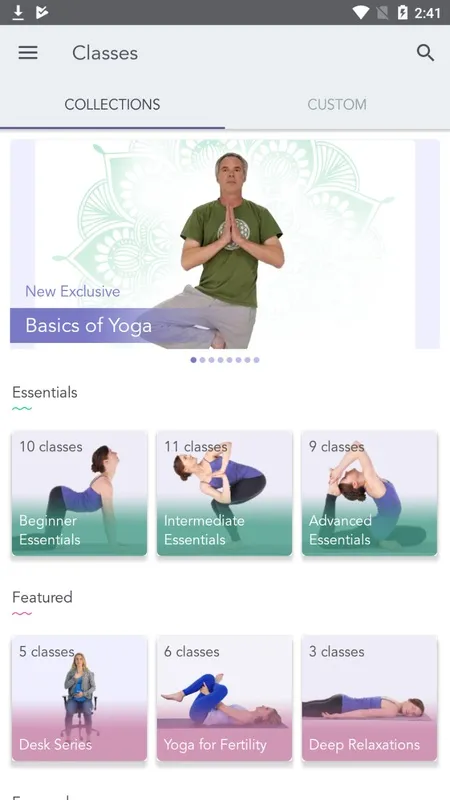Jump to the last carousel page dot

click(x=257, y=360)
